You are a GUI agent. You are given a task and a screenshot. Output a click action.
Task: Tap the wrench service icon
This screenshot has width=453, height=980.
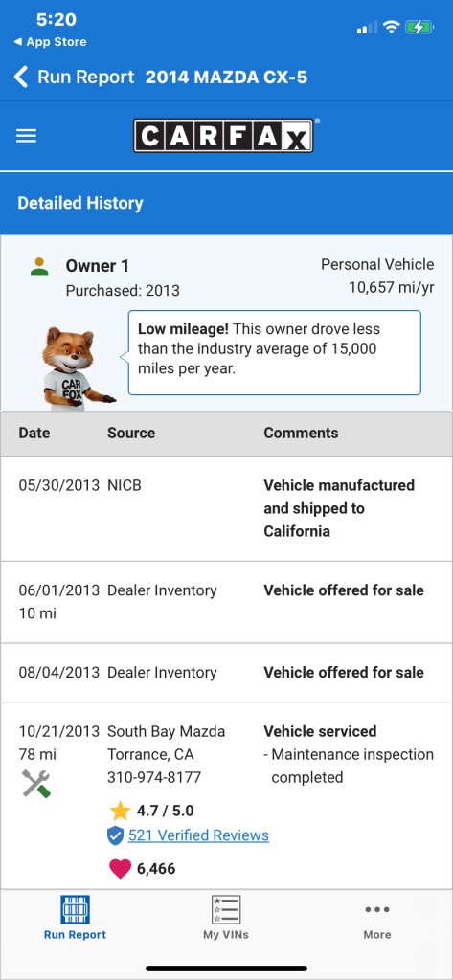[36, 783]
